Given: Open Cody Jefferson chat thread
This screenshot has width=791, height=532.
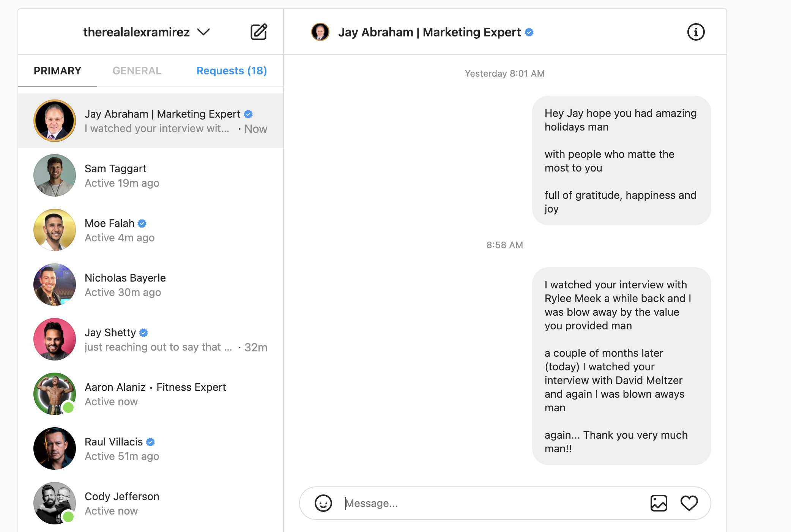Looking at the screenshot, I should [x=151, y=503].
